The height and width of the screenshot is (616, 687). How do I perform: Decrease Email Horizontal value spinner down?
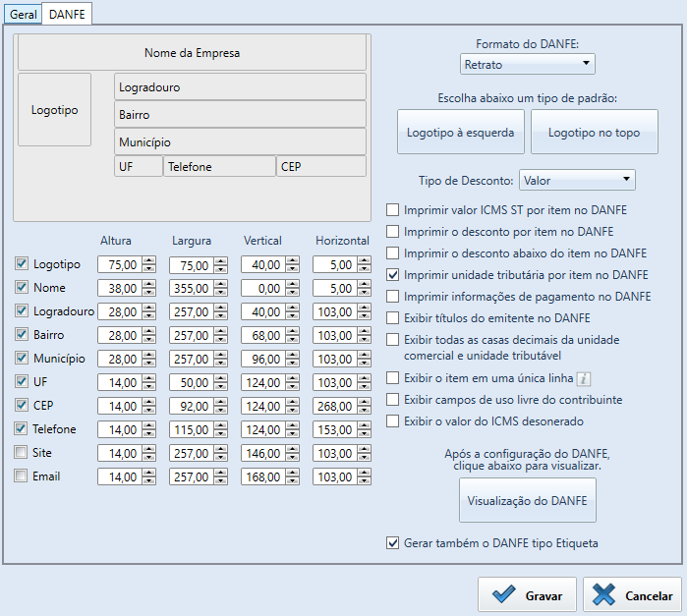click(365, 480)
